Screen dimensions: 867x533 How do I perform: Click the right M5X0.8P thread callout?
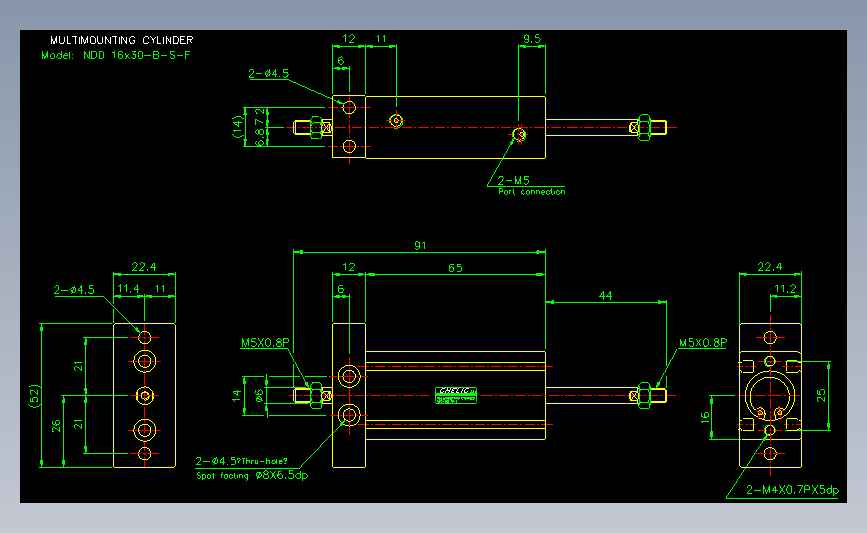703,343
